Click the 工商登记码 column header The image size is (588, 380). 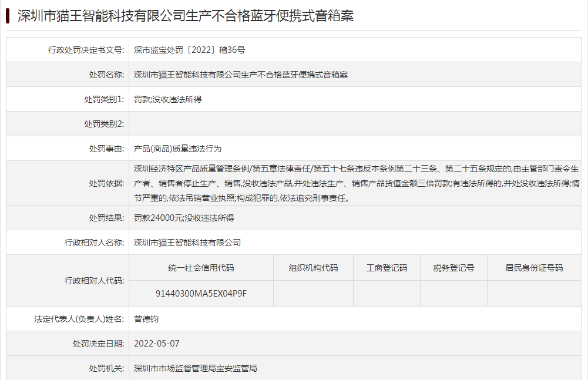click(x=387, y=268)
